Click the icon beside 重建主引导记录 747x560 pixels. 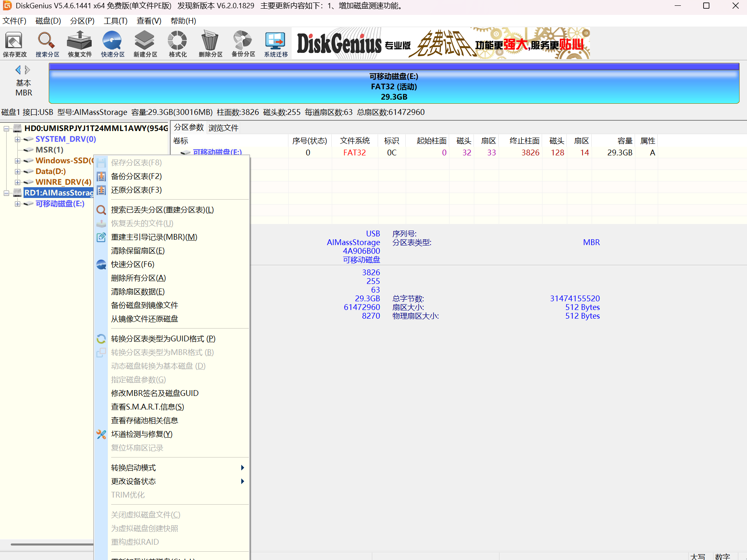(x=101, y=237)
